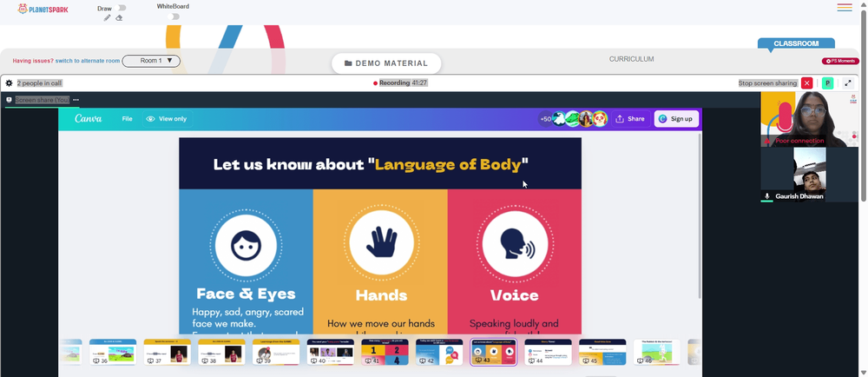Image resolution: width=868 pixels, height=377 pixels.
Task: Click the Stop screen sharing label
Action: click(767, 83)
